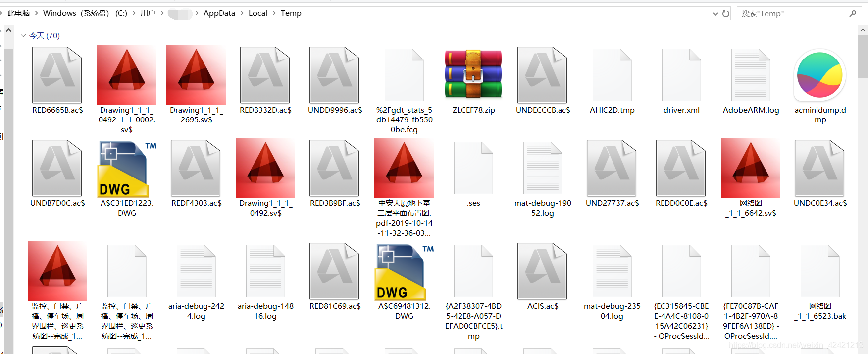Select the 网络图_1_1_6523.bak file icon
This screenshot has height=354, width=868.
point(820,271)
